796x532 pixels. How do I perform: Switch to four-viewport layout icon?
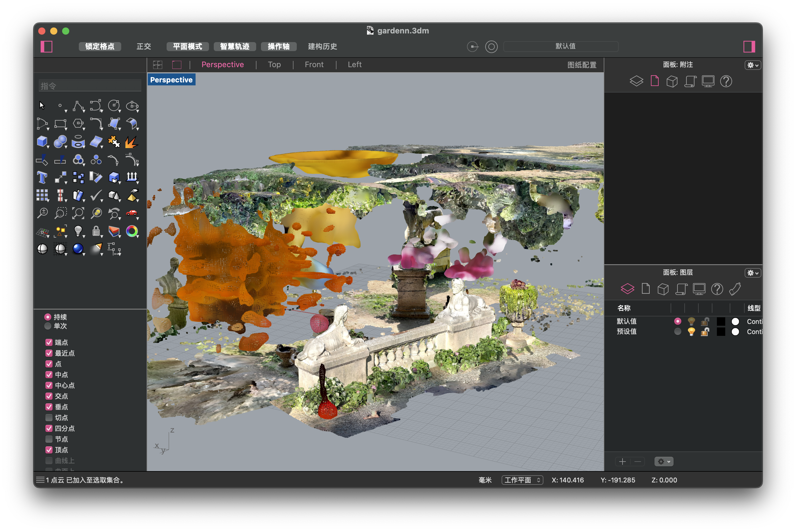point(158,64)
